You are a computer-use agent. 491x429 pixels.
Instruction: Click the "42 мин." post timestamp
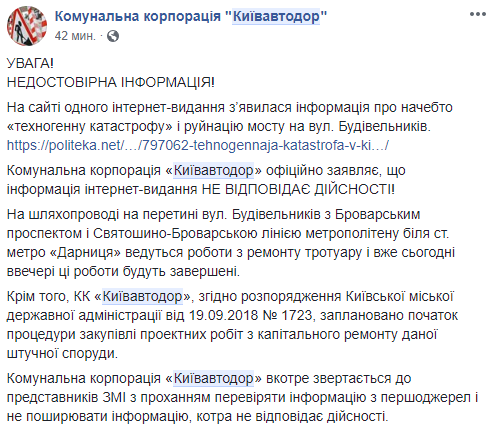pyautogui.click(x=75, y=36)
